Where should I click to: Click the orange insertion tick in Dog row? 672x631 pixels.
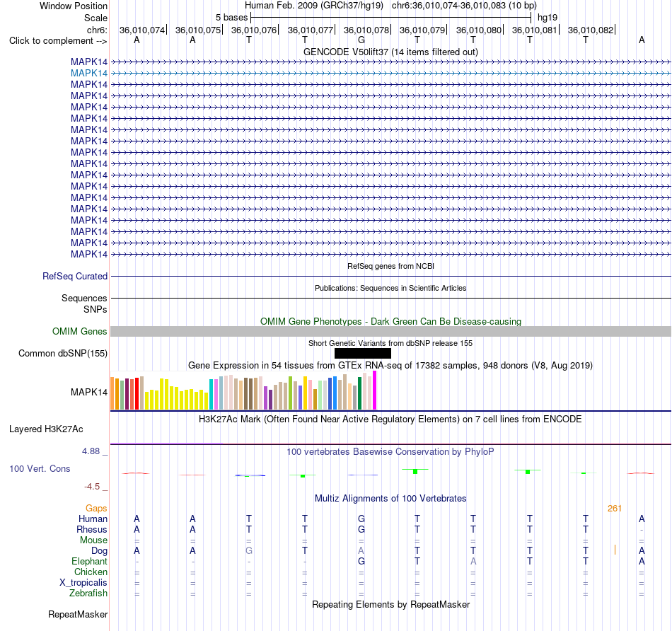(x=615, y=550)
